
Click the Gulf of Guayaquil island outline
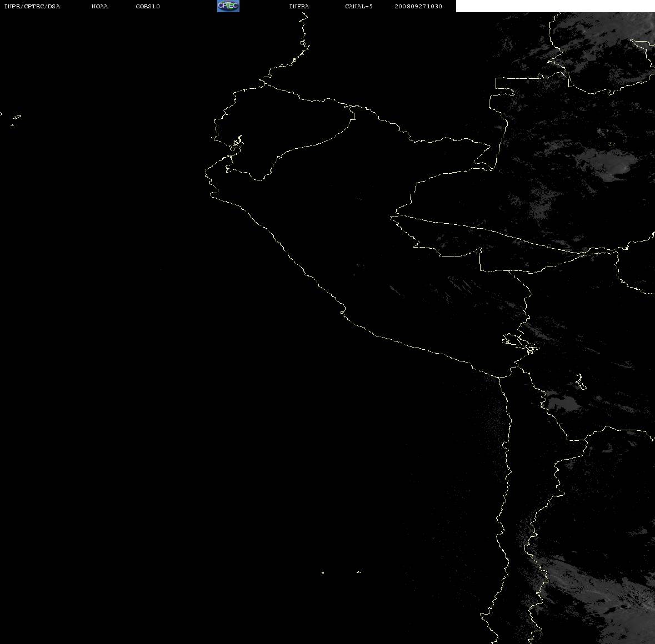click(x=236, y=144)
